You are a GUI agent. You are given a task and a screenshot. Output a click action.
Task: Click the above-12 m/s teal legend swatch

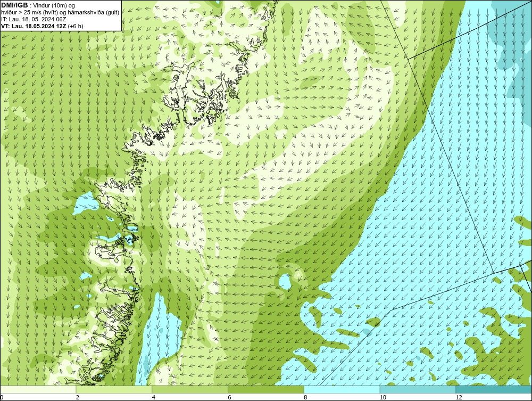[494, 389]
